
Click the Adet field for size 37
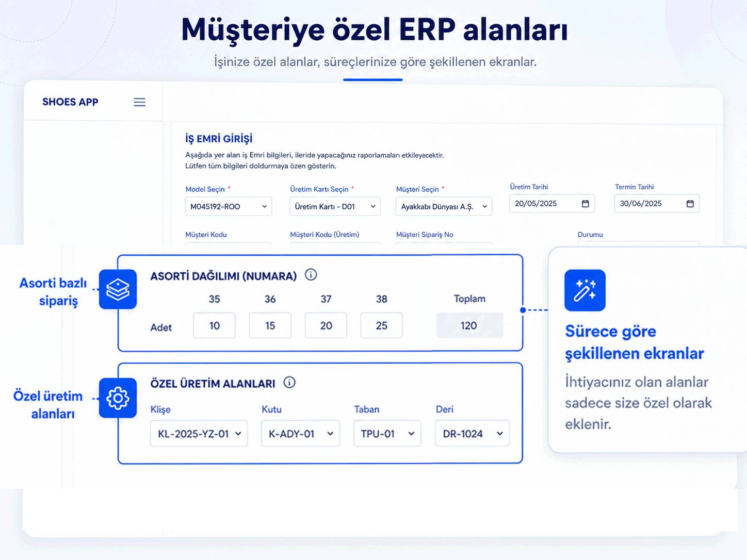pos(326,325)
